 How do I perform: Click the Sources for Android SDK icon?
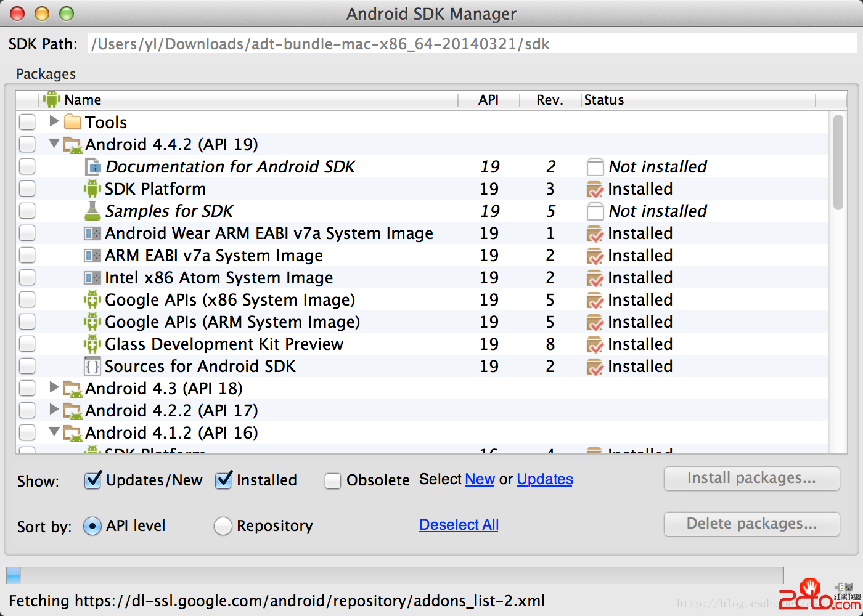pos(92,367)
